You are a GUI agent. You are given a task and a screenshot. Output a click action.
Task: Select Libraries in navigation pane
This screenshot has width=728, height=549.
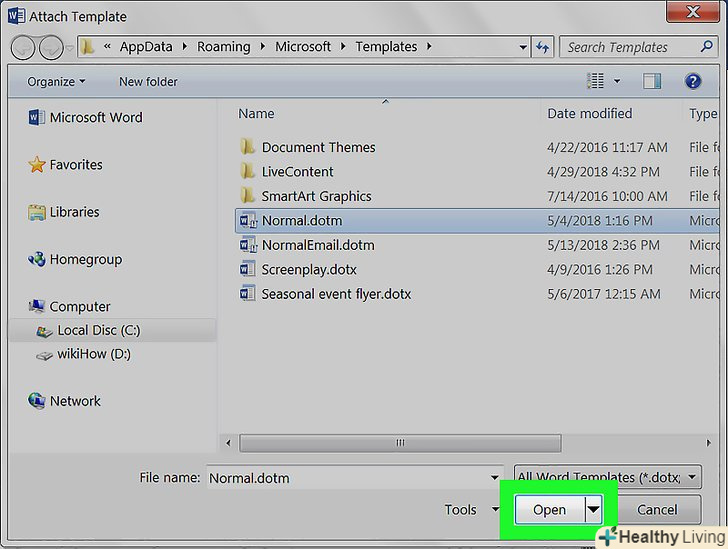tap(64, 212)
